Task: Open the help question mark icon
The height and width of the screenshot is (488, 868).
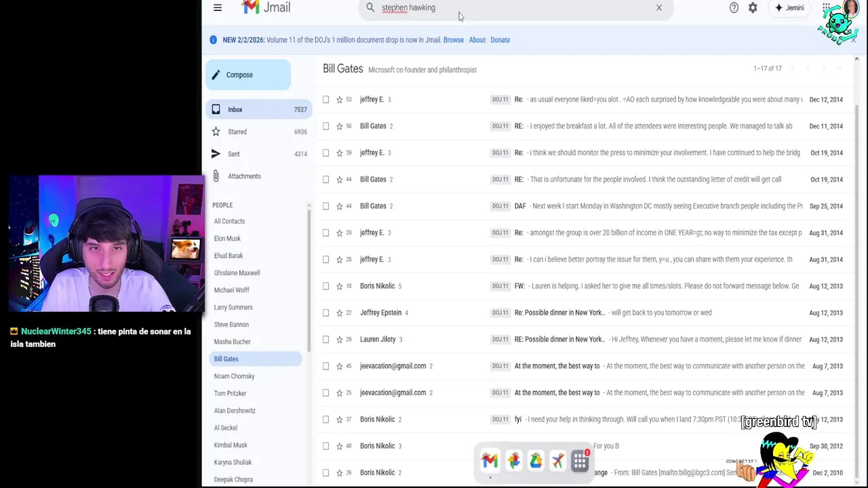Action: coord(734,7)
